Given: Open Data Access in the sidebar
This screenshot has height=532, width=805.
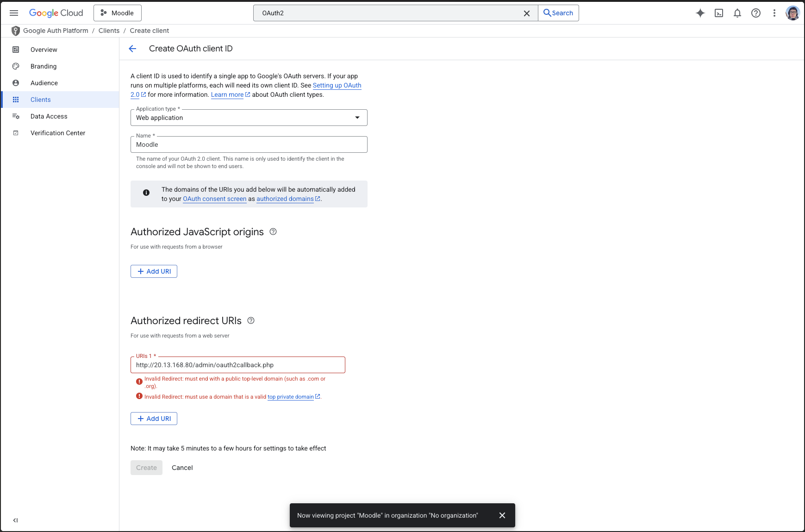Looking at the screenshot, I should point(49,116).
